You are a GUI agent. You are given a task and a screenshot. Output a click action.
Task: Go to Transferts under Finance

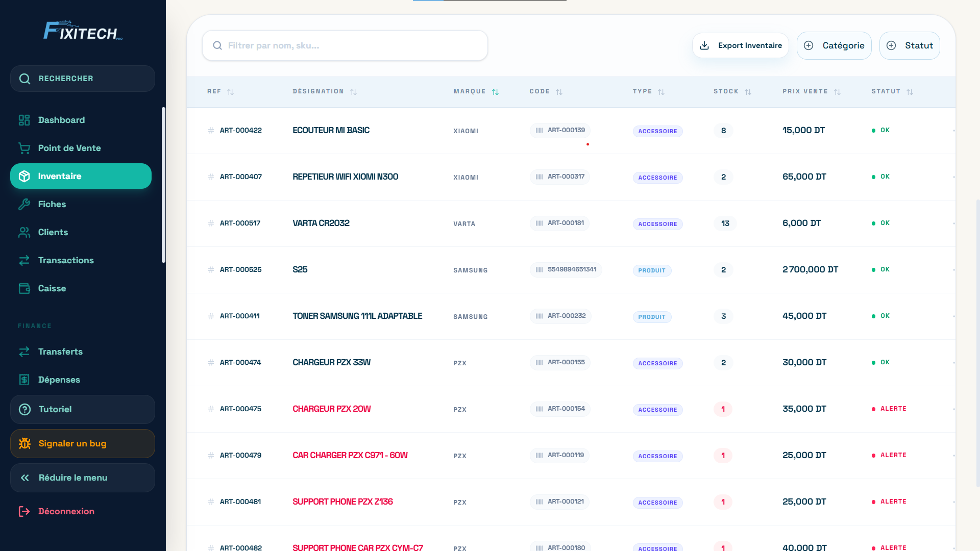(x=81, y=352)
